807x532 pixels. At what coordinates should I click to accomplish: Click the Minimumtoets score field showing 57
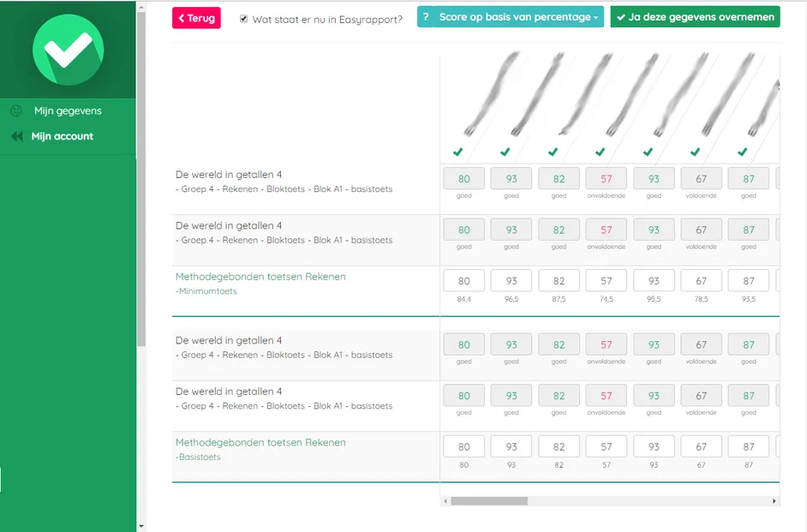point(607,281)
